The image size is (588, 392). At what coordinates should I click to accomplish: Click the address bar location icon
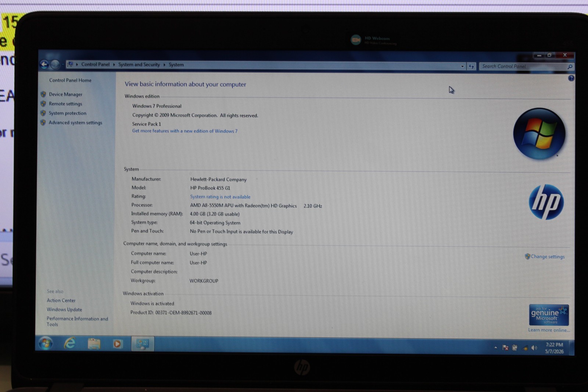71,64
